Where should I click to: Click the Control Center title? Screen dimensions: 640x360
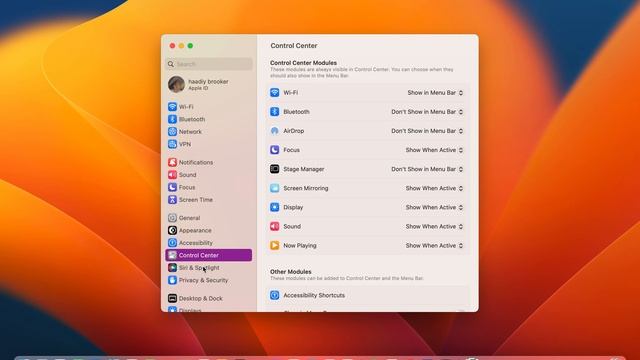pos(294,46)
